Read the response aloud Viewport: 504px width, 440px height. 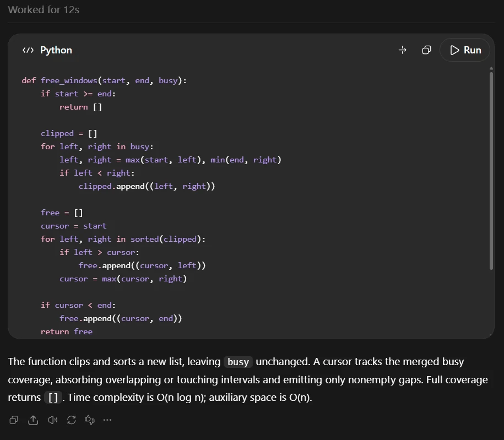pos(52,420)
